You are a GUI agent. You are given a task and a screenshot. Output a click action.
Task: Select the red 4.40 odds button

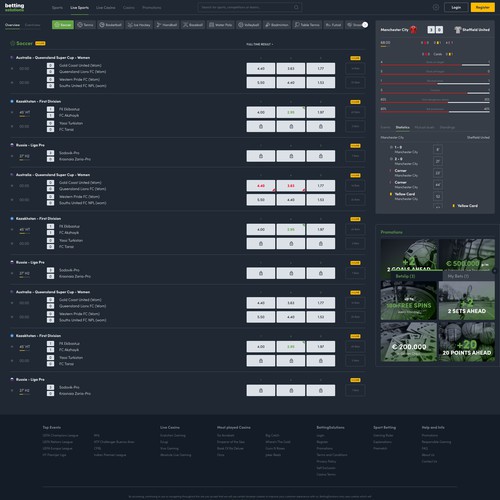261,186
